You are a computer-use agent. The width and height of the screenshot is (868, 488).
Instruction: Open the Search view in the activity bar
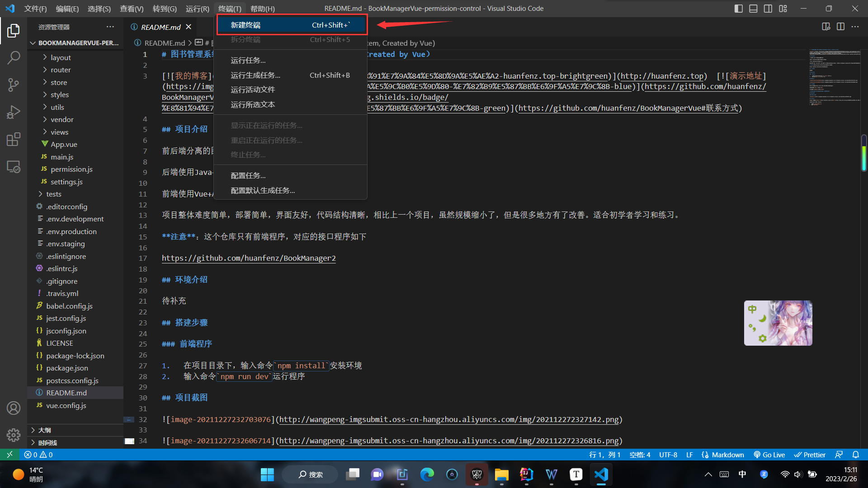click(x=14, y=58)
